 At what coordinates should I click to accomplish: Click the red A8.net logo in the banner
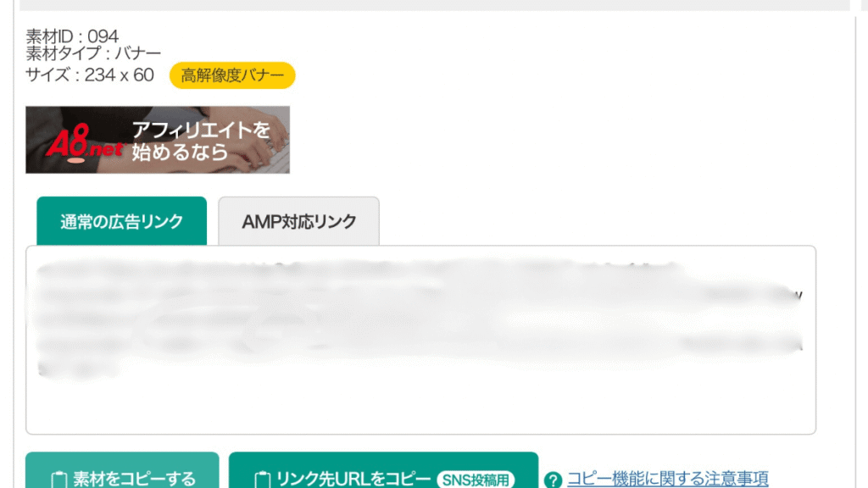tap(84, 142)
